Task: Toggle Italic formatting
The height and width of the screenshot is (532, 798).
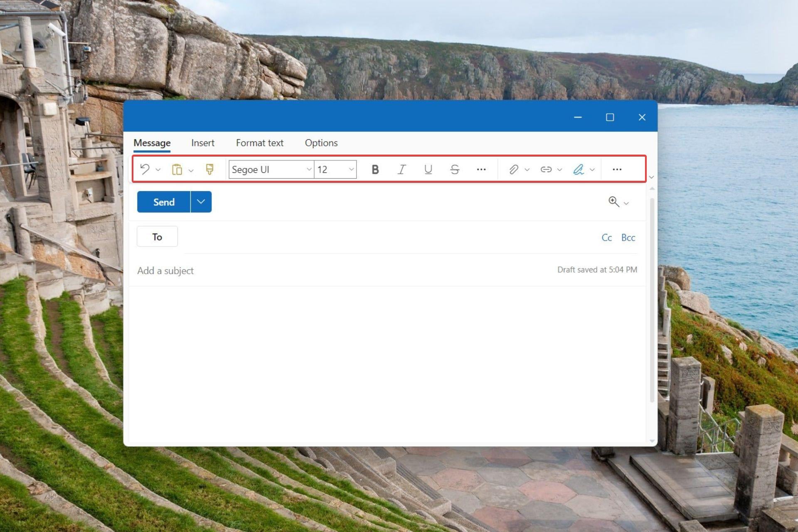Action: click(401, 169)
